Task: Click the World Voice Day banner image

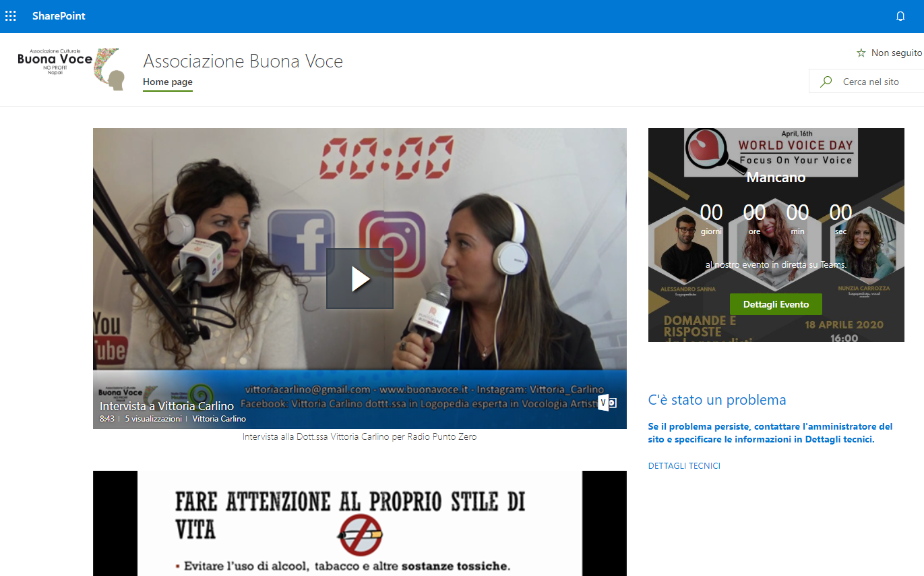Action: tap(776, 235)
